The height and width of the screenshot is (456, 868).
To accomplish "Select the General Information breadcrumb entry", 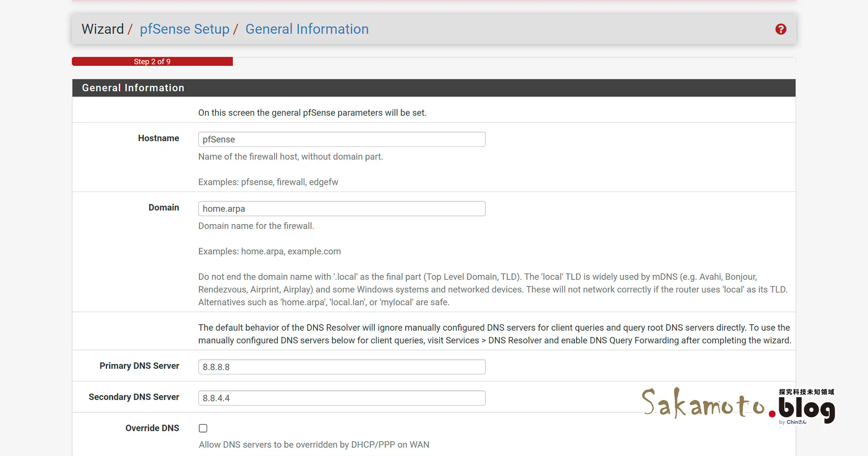I will [x=307, y=29].
